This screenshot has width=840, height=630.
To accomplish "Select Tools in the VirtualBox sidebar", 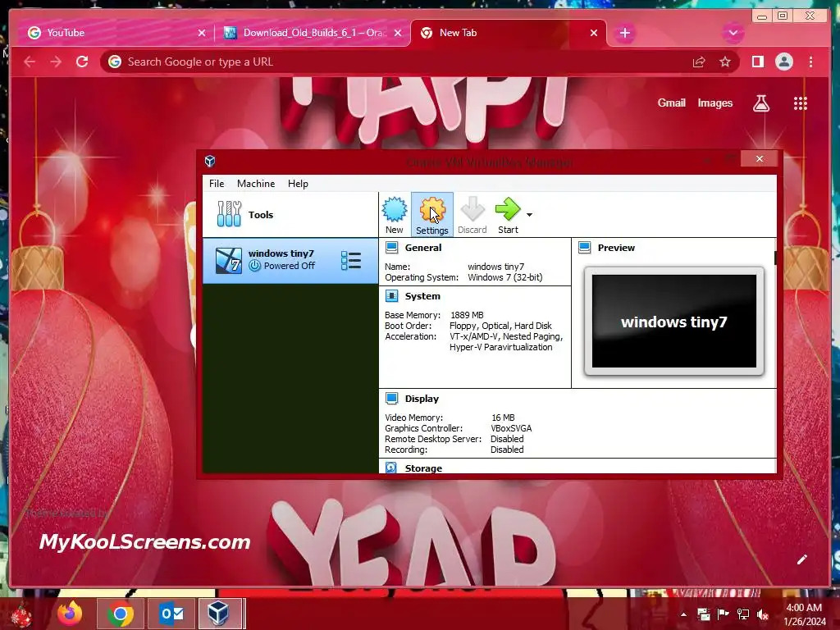I will [x=290, y=214].
